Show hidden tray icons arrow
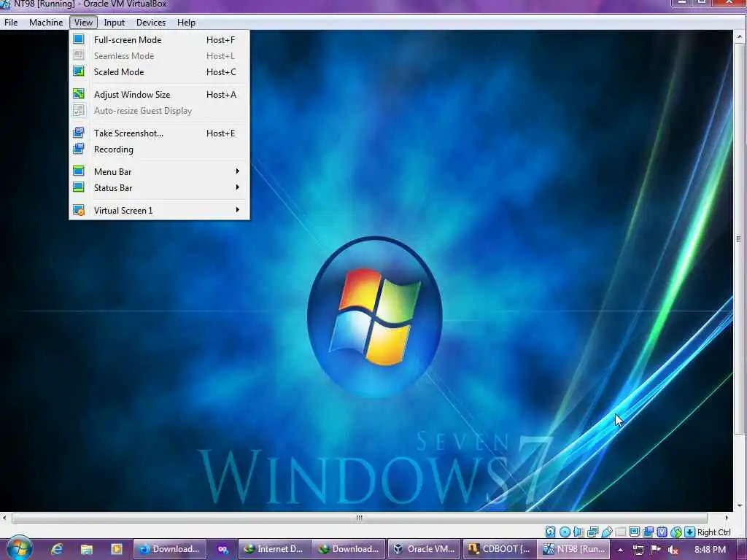747x560 pixels. (x=621, y=550)
